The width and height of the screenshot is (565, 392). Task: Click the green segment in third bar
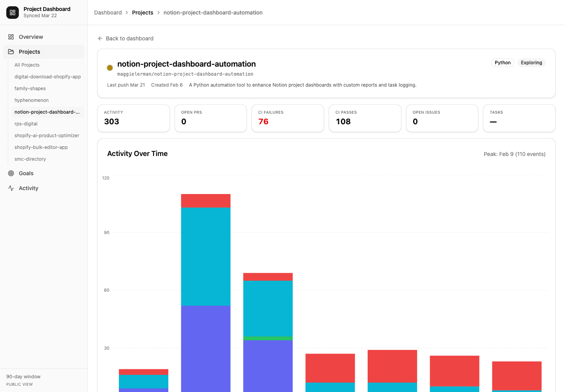point(268,338)
